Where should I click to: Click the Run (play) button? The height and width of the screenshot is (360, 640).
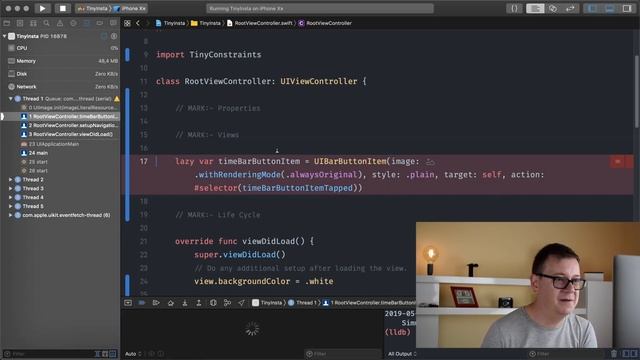click(42, 8)
